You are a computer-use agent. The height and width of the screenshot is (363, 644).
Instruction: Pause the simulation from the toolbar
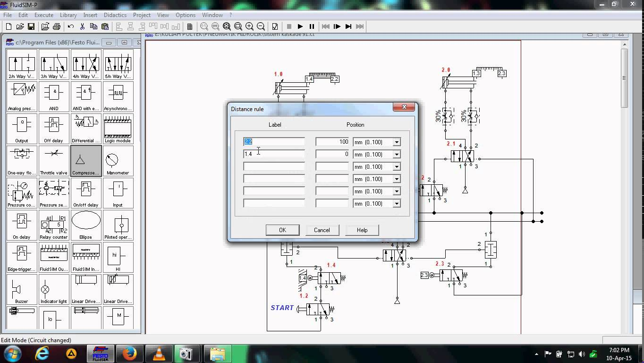pyautogui.click(x=312, y=26)
